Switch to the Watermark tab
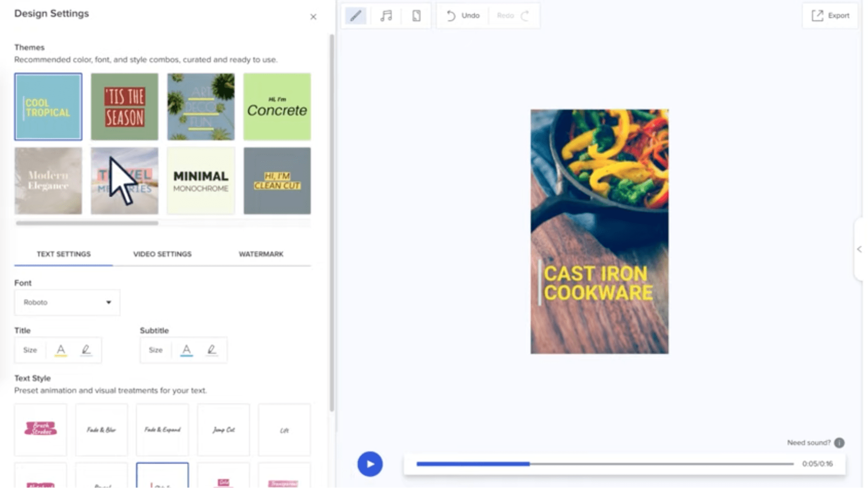 point(261,254)
